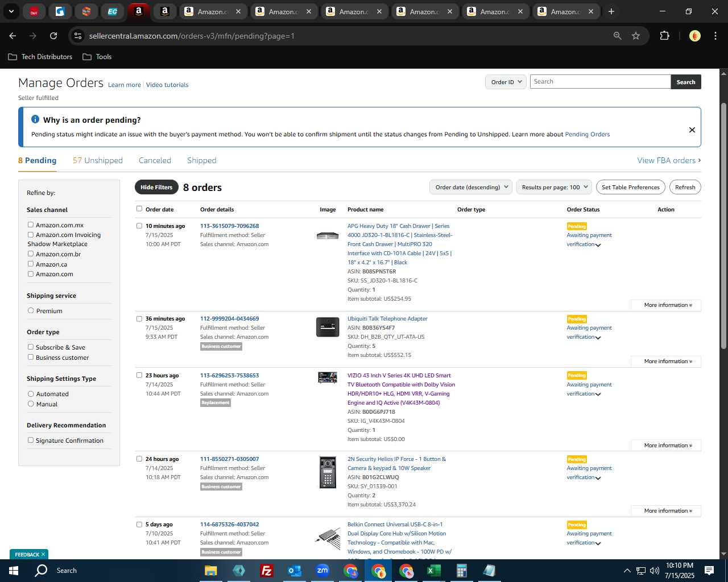Select order 113-3615079-7096268 checkbox
The image size is (728, 582).
(139, 226)
